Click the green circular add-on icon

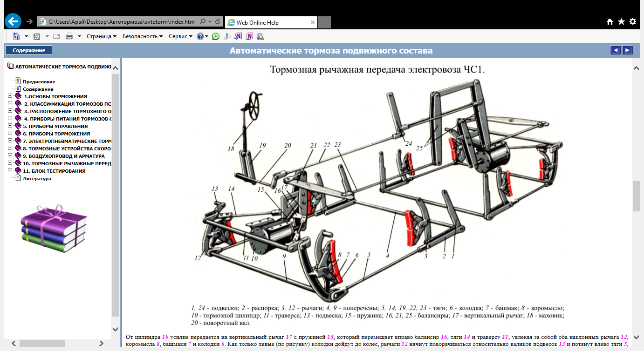215,36
